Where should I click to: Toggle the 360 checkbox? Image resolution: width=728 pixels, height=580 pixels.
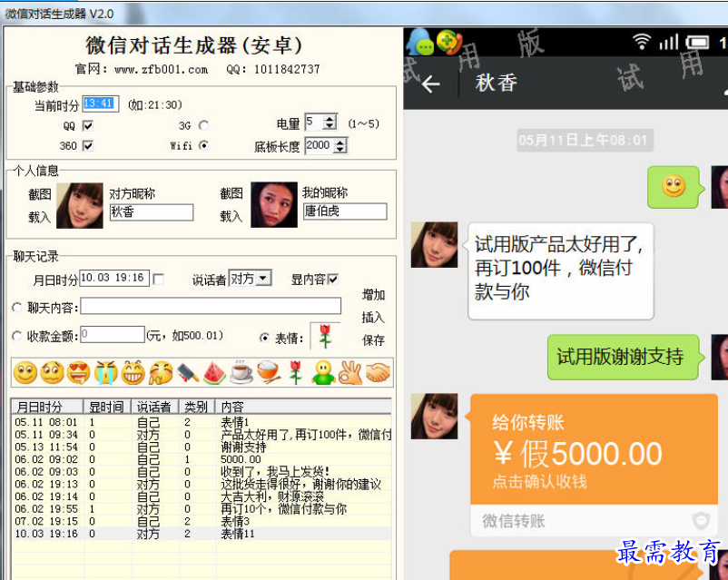click(x=88, y=146)
